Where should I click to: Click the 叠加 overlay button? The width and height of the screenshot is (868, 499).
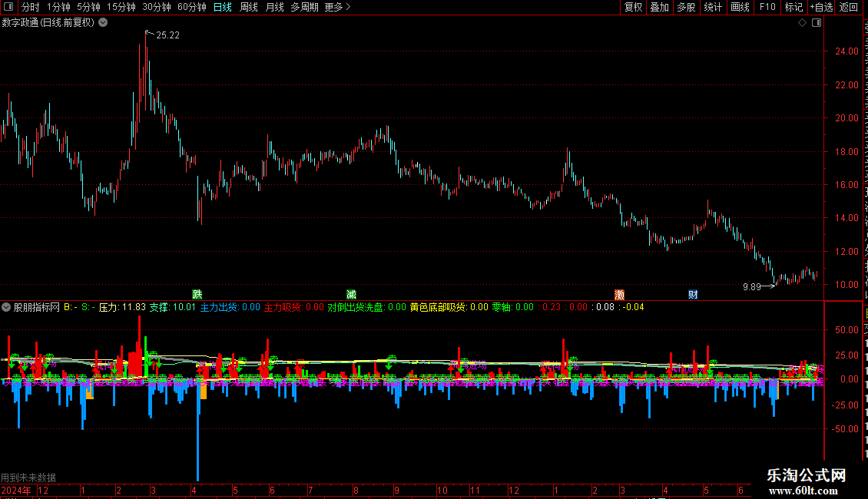(659, 7)
